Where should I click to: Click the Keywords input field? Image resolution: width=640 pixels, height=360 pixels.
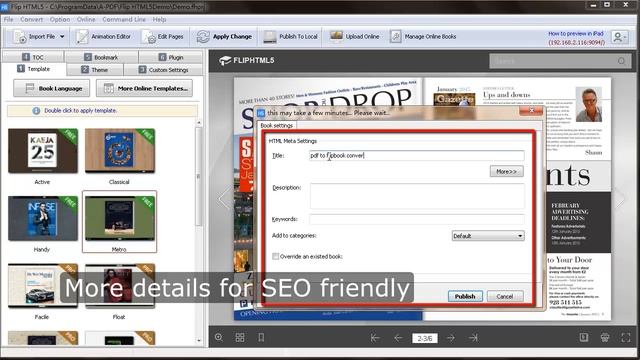coord(417,219)
